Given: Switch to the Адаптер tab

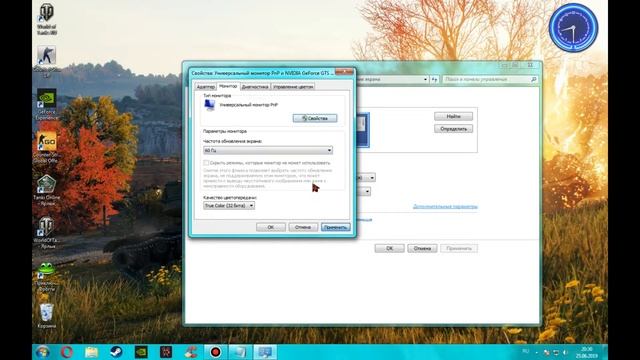Looking at the screenshot, I should pyautogui.click(x=205, y=87).
